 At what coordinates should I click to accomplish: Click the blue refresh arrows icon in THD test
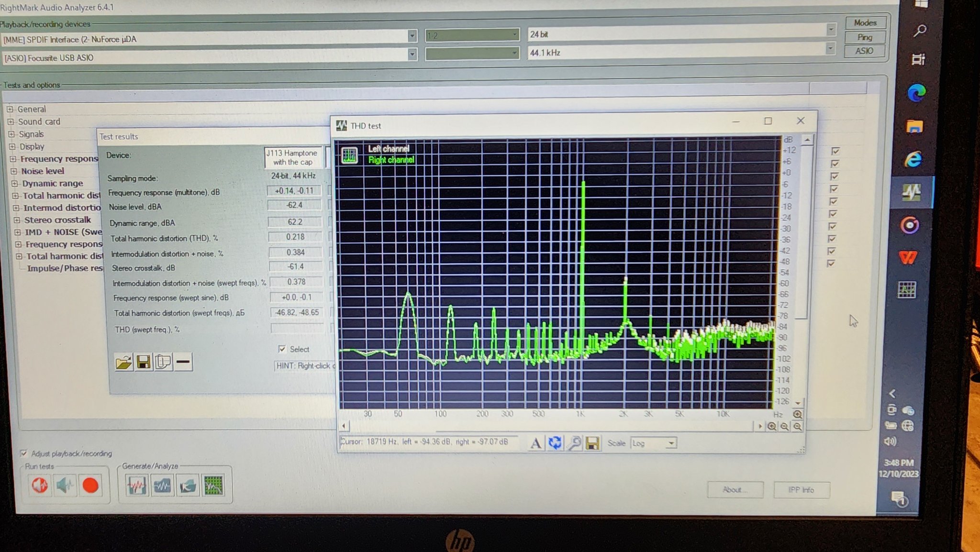coord(555,443)
